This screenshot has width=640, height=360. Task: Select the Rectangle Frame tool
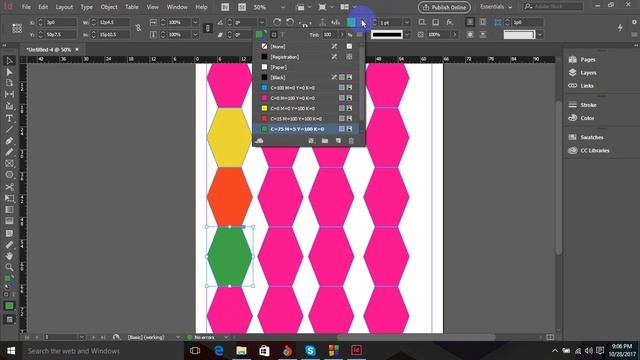(9, 164)
